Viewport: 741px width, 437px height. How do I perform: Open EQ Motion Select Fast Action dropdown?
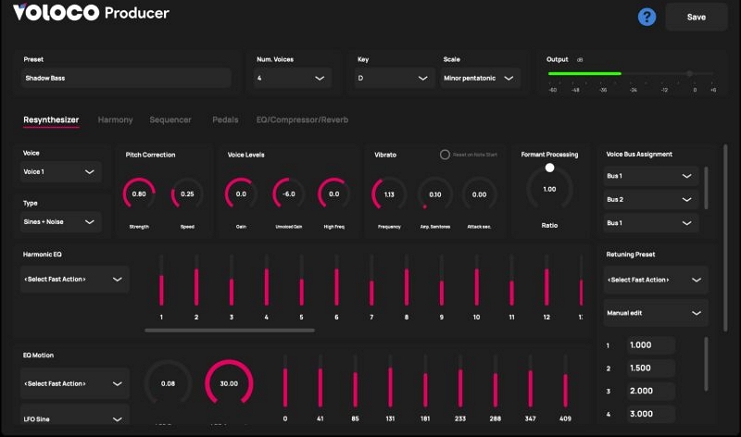coord(74,384)
